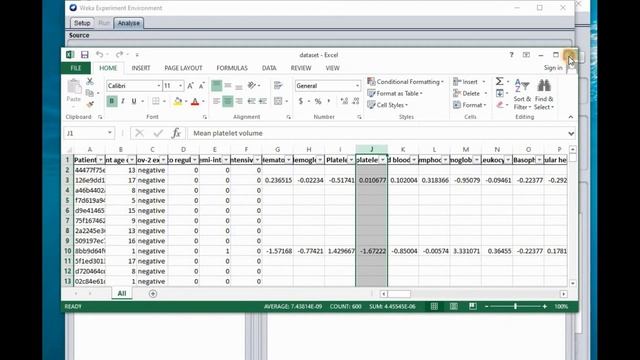The height and width of the screenshot is (360, 640).
Task: Switch to FORMULAS ribbon tab
Action: click(x=232, y=68)
